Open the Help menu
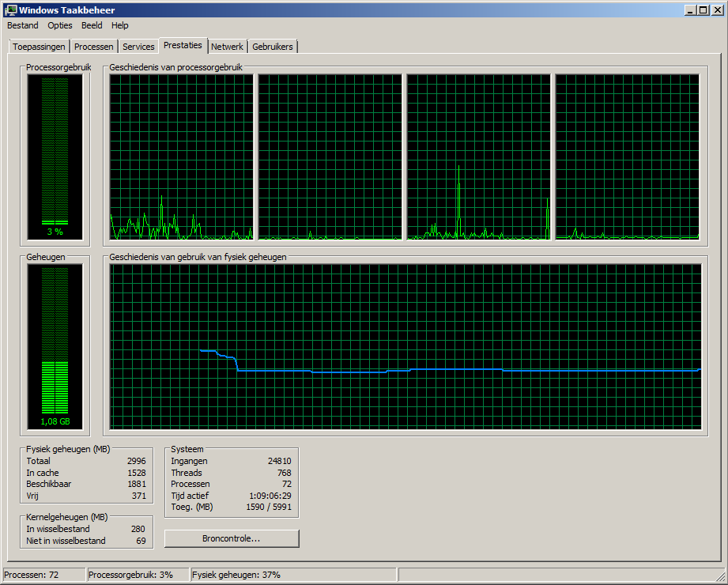Viewport: 728px width, 585px height. point(120,25)
